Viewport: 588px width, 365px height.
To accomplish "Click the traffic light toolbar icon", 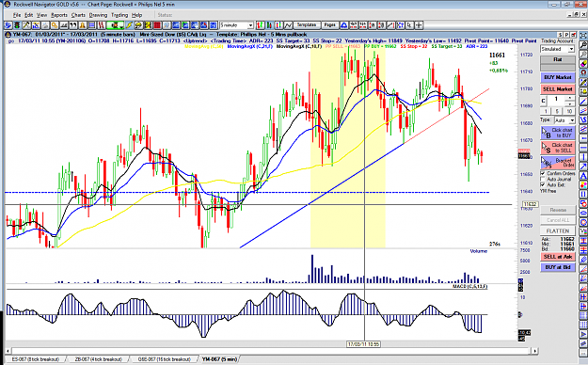I will (17, 25).
